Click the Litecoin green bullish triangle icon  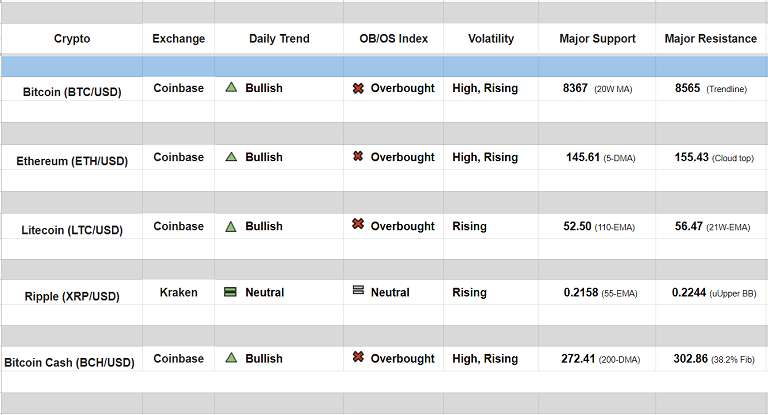pos(231,226)
